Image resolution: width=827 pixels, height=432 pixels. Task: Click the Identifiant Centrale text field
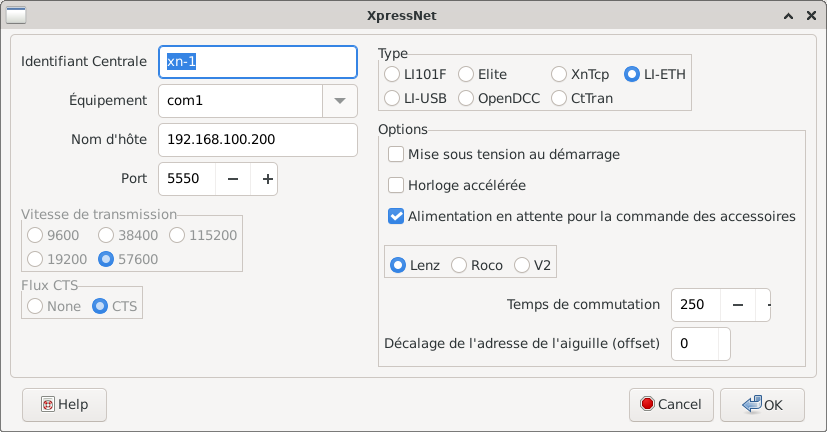click(x=257, y=61)
